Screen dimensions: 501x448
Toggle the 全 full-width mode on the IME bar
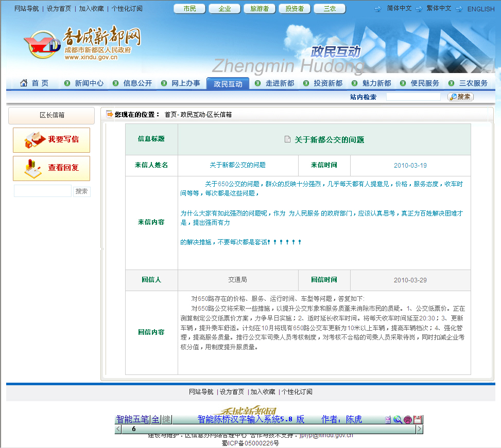(x=156, y=419)
